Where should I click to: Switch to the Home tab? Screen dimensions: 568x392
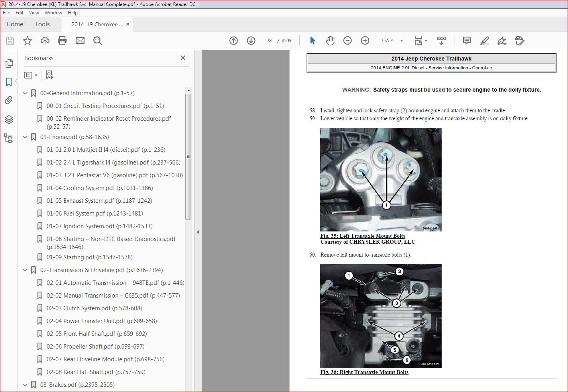pos(15,24)
